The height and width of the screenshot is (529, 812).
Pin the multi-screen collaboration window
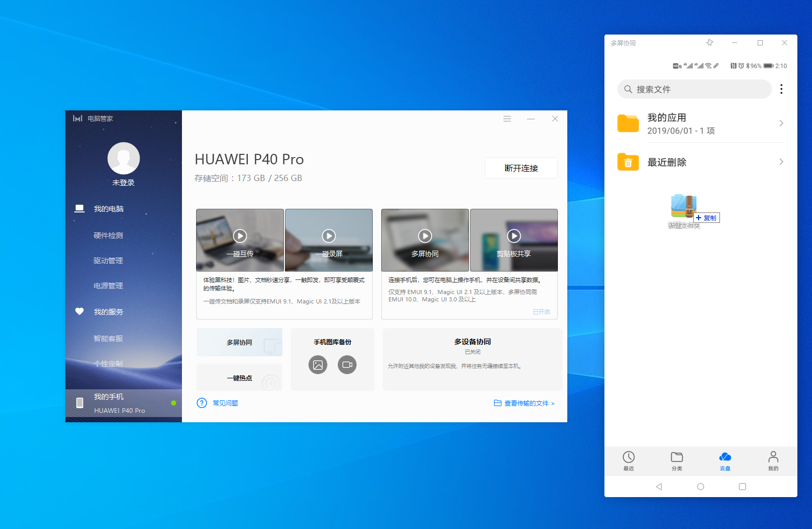[710, 43]
